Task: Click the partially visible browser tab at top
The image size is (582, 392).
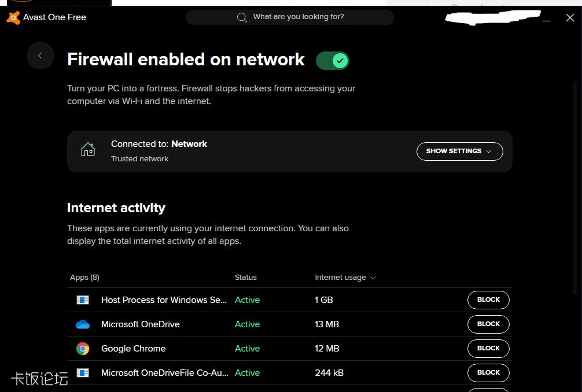Action: [x=58, y=3]
